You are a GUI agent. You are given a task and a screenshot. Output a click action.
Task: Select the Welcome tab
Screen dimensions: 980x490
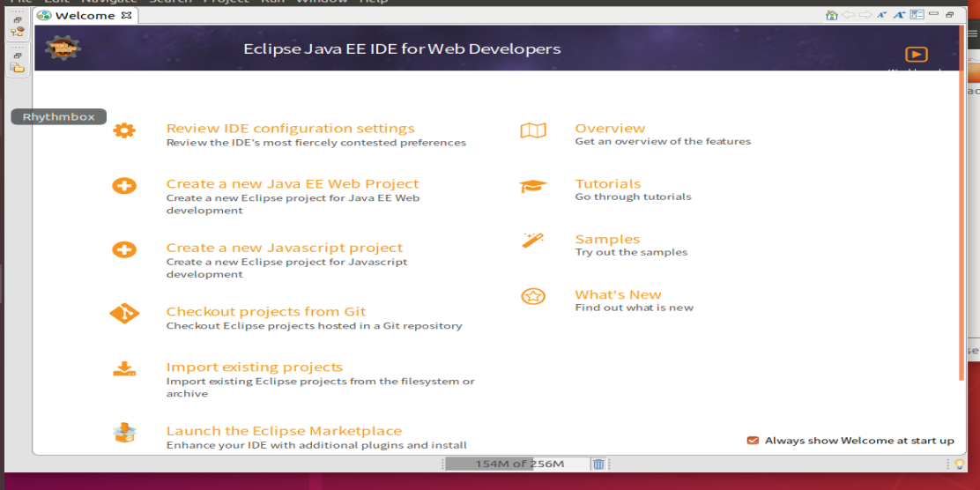(85, 16)
